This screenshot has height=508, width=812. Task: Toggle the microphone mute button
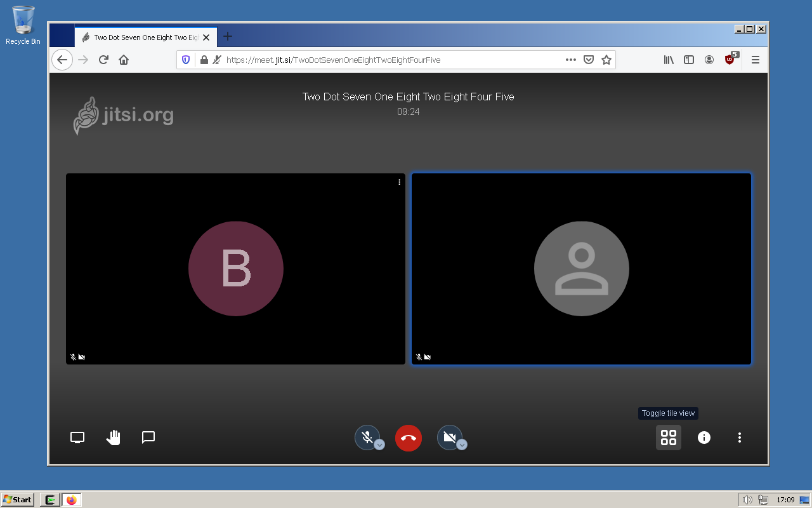[367, 438]
